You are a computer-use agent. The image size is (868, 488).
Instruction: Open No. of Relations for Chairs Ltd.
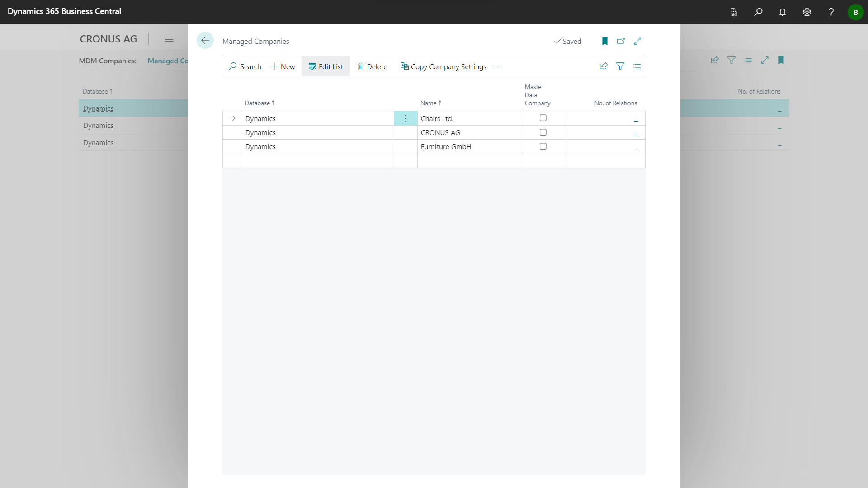pos(636,119)
